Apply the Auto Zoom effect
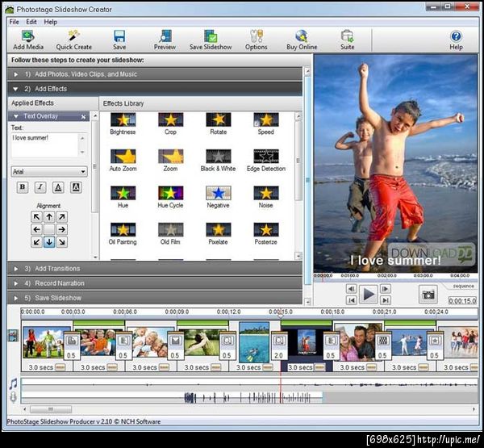This screenshot has width=484, height=448. click(123, 161)
